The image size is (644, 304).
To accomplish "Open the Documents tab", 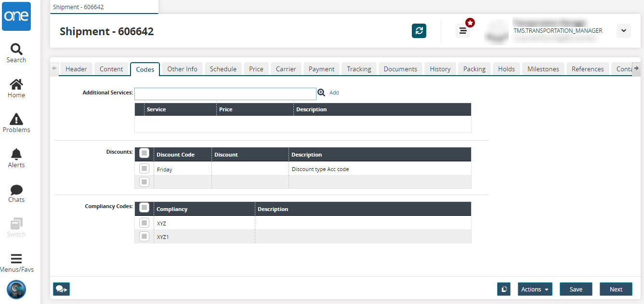I will click(x=400, y=69).
